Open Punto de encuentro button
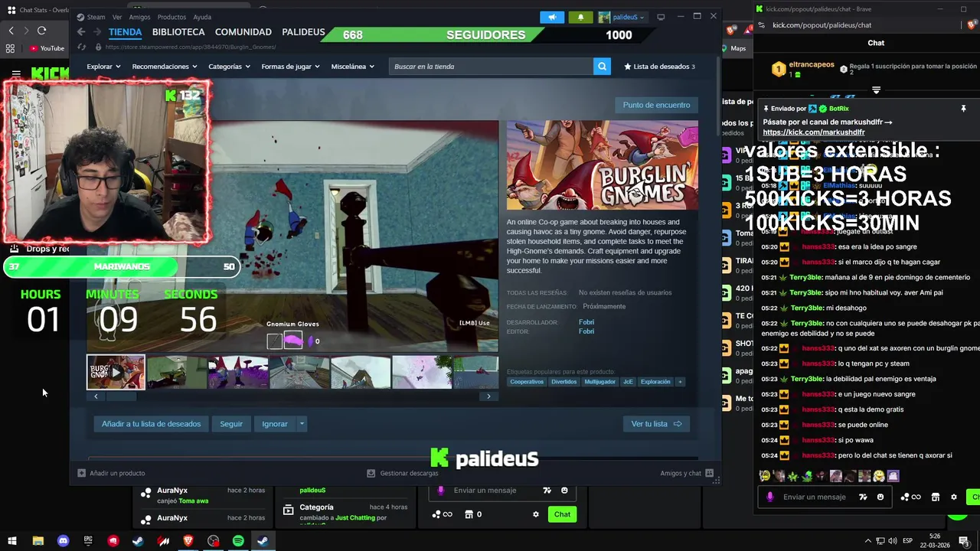The height and width of the screenshot is (551, 980). [656, 105]
